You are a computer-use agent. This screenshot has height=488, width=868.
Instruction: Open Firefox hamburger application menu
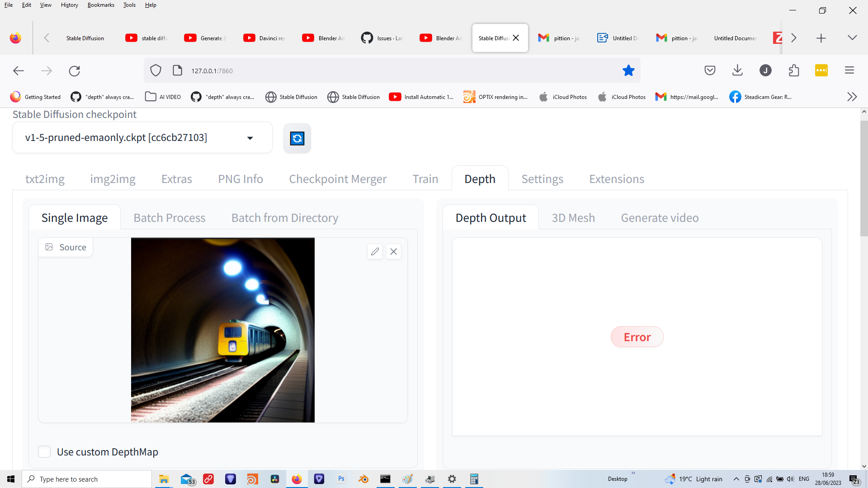849,70
